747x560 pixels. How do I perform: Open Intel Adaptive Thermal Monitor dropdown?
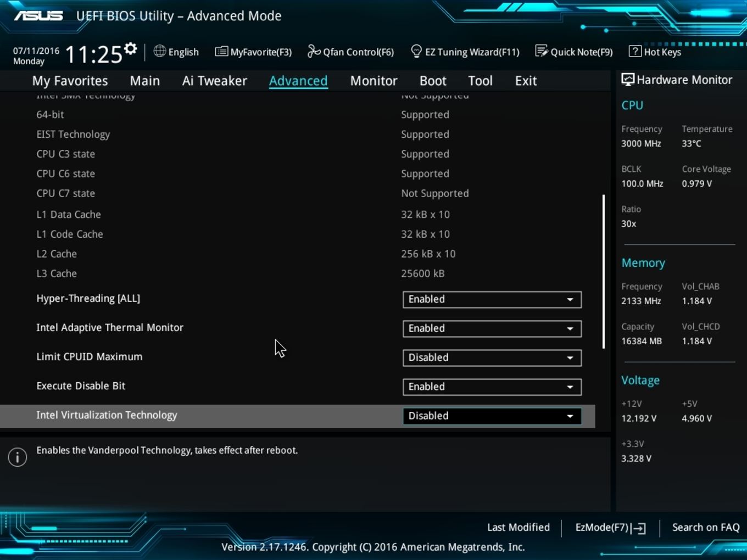(492, 328)
